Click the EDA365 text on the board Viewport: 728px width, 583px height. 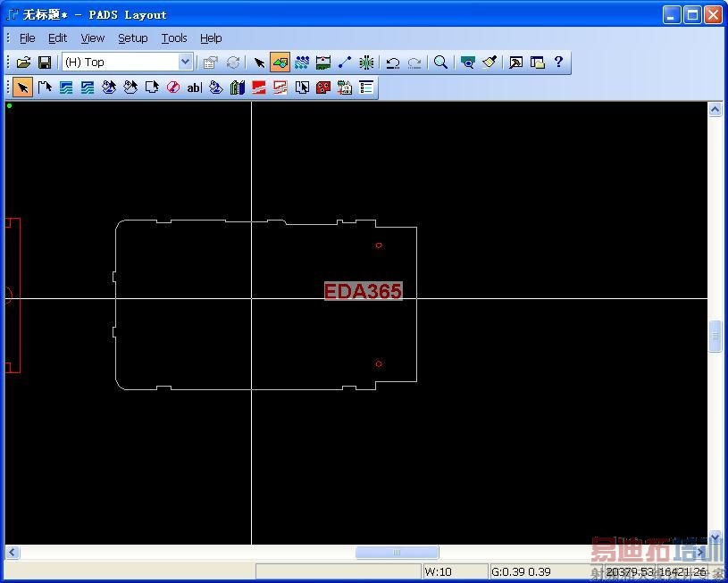coord(363,291)
